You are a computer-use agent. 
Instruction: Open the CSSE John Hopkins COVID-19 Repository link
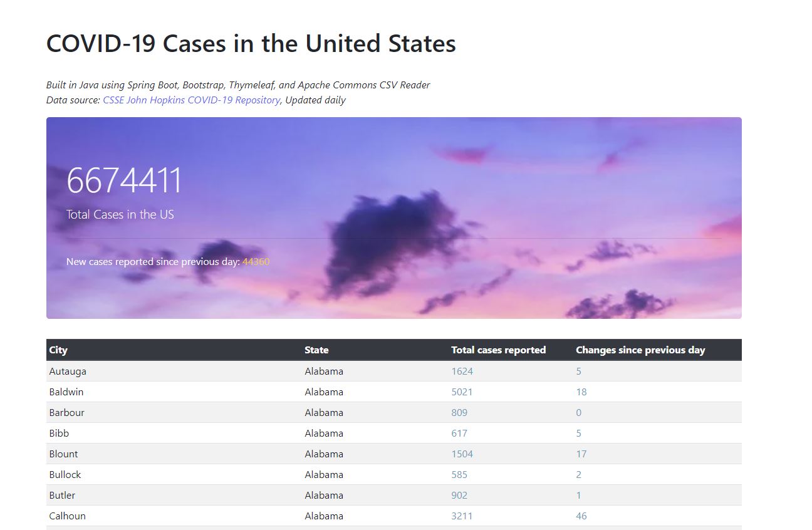[x=191, y=100]
